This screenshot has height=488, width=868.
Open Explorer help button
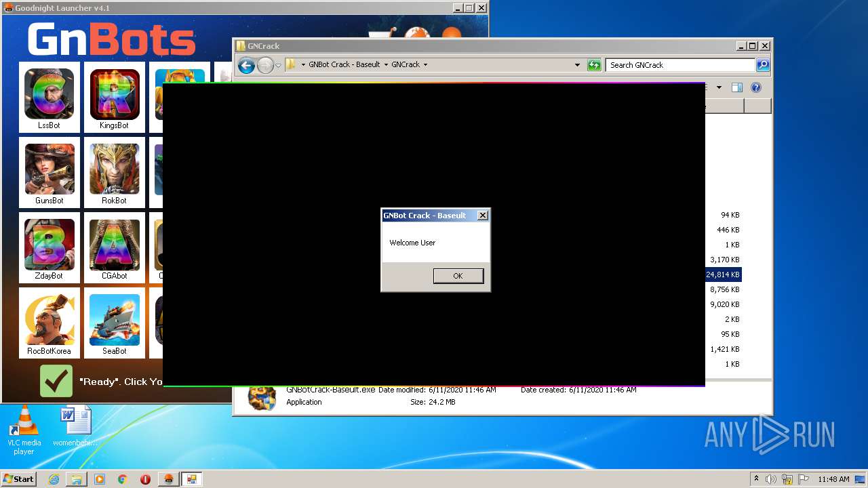click(x=756, y=87)
